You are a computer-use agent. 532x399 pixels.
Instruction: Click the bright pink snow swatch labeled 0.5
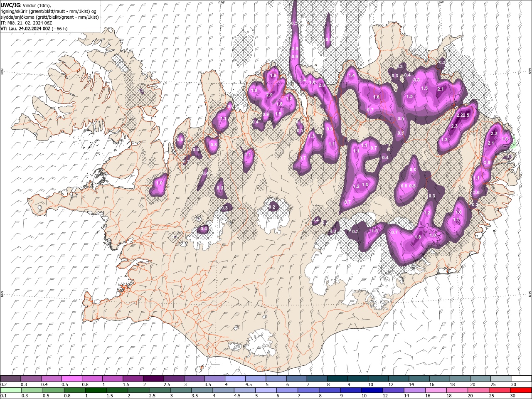point(71,379)
